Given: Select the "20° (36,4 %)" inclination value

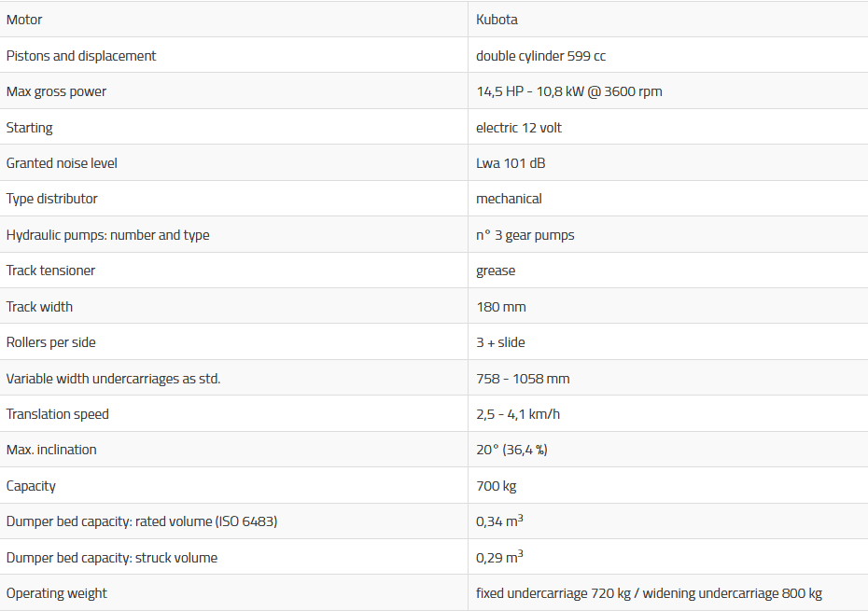Looking at the screenshot, I should (511, 450).
